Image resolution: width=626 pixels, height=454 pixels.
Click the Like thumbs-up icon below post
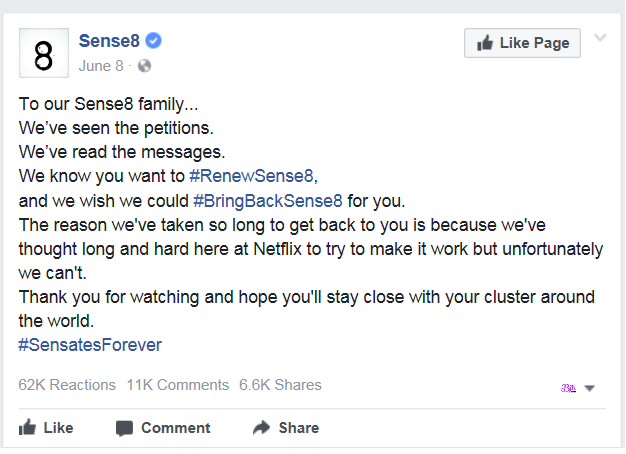coord(28,428)
